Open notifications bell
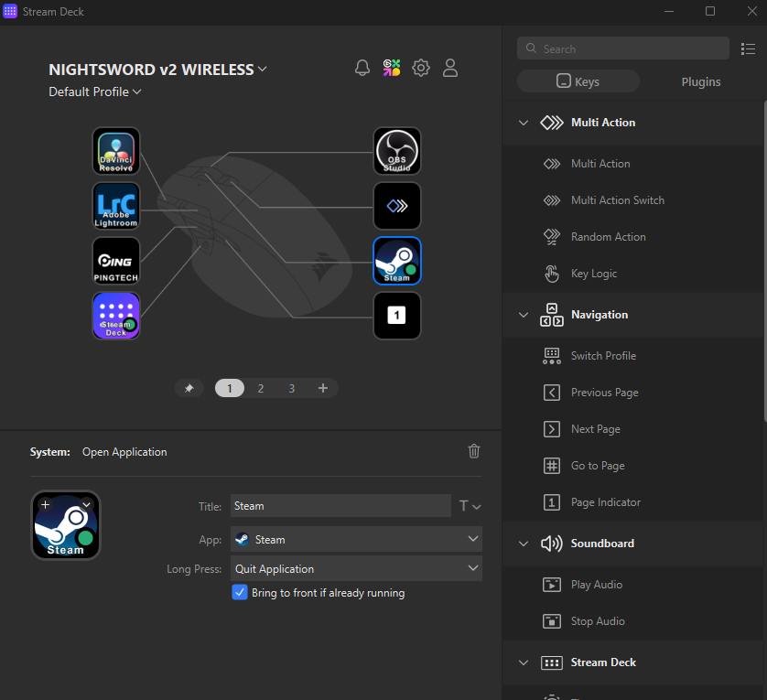This screenshot has width=767, height=700. point(362,68)
